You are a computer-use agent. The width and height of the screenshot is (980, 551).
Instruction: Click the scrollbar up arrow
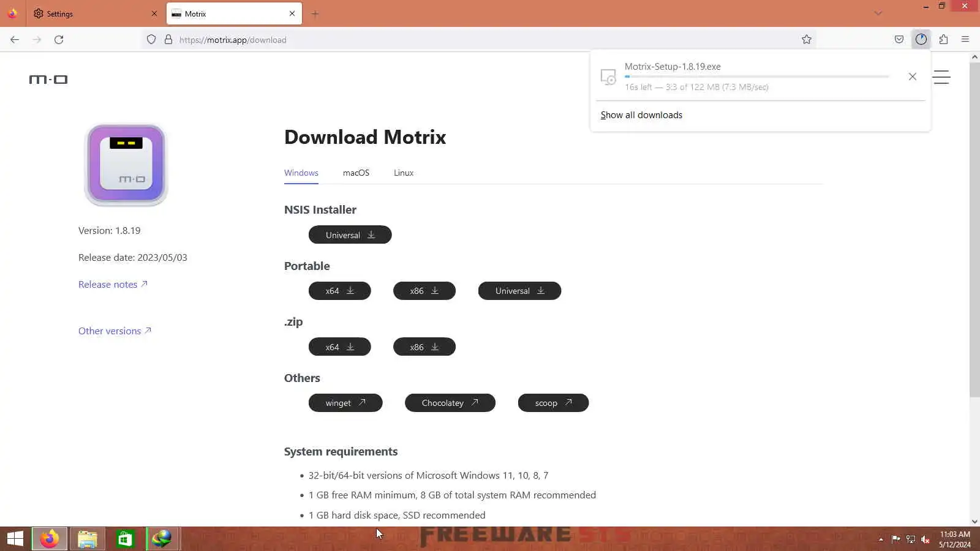point(974,57)
